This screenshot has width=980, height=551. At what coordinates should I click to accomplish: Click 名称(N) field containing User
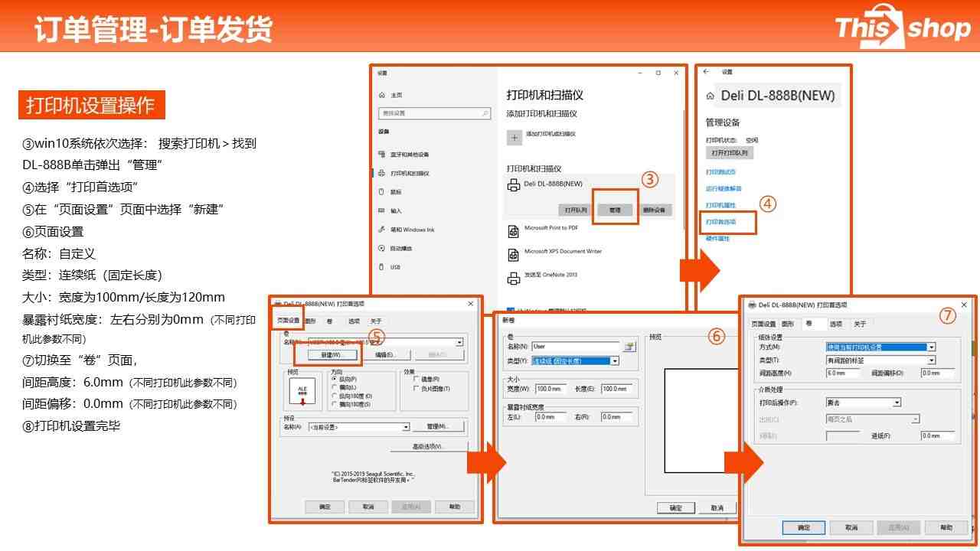(576, 347)
